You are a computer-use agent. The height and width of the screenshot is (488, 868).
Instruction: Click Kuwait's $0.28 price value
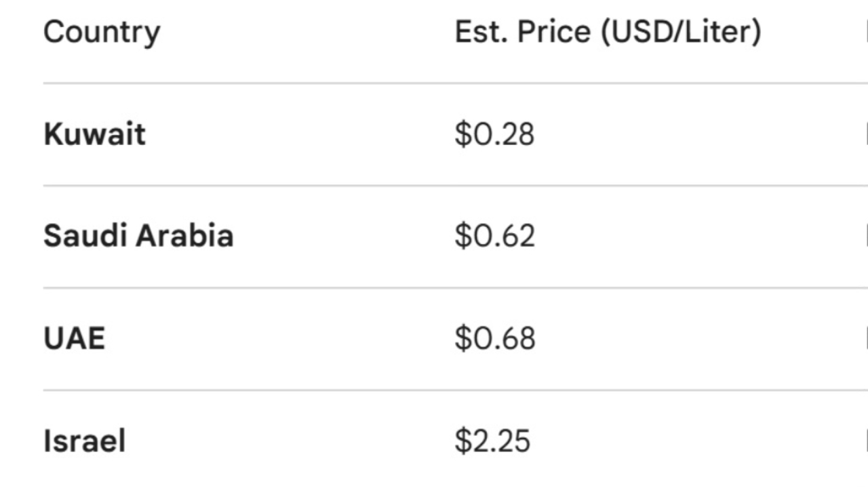pyautogui.click(x=494, y=134)
